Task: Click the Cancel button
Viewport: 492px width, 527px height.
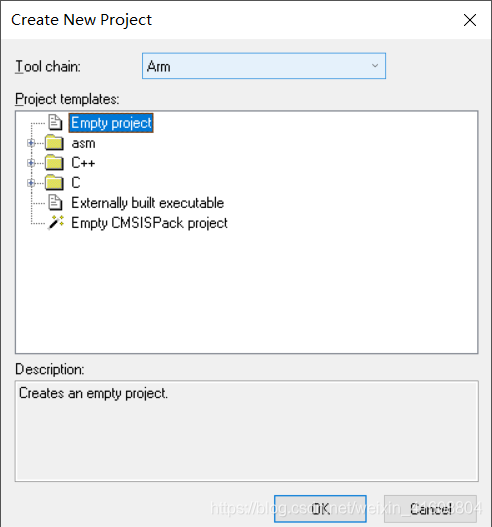Action: pyautogui.click(x=430, y=509)
